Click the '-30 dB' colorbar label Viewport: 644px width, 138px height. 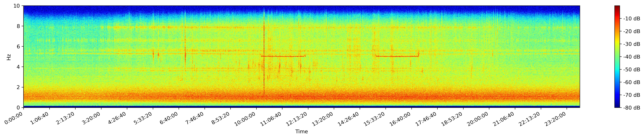click(632, 44)
